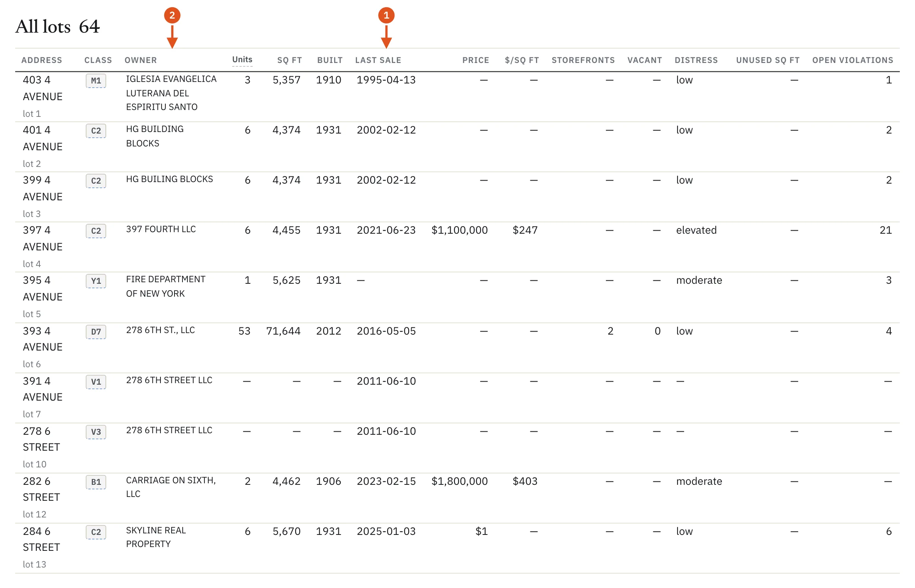Click the V1 class badge
The height and width of the screenshot is (588, 915).
click(x=96, y=382)
